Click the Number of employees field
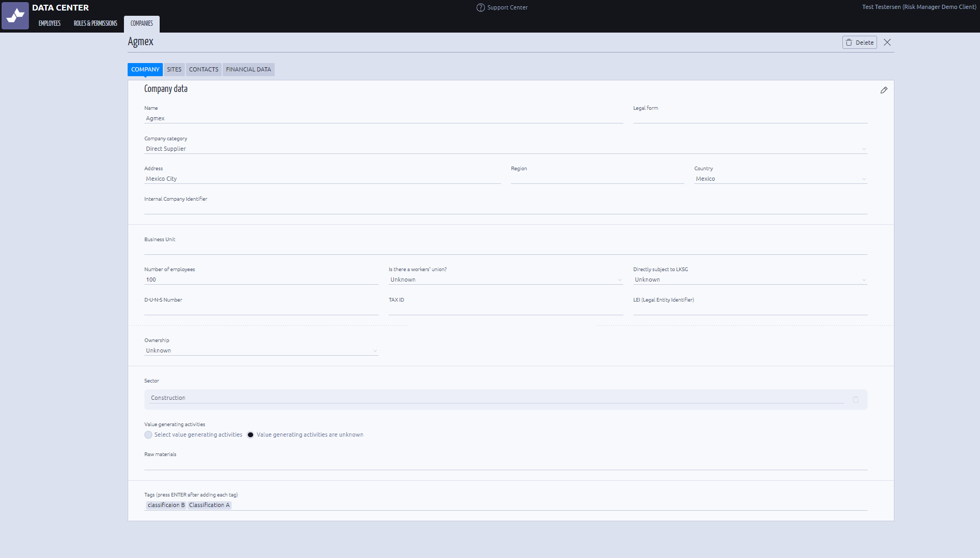 [x=262, y=280]
